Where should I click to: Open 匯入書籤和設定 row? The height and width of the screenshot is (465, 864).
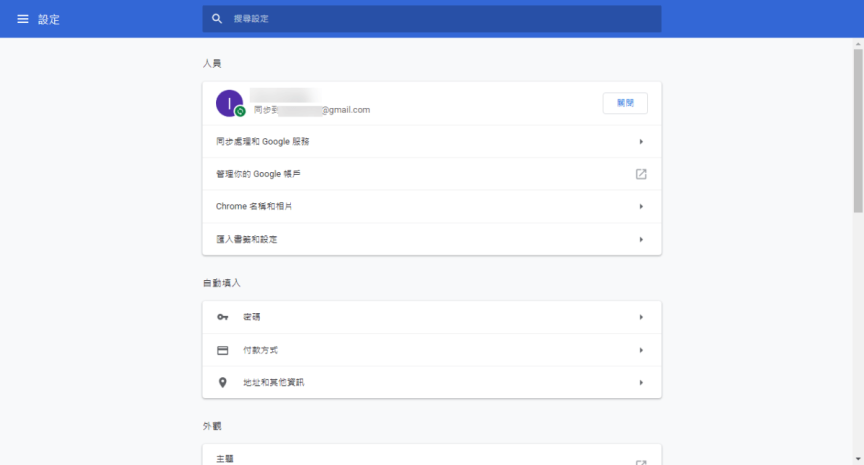tap(431, 239)
